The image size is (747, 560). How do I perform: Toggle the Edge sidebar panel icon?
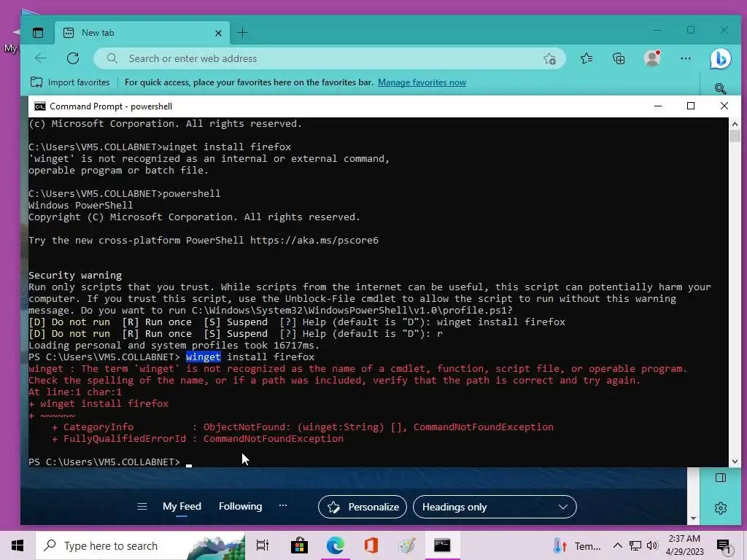tap(720, 478)
